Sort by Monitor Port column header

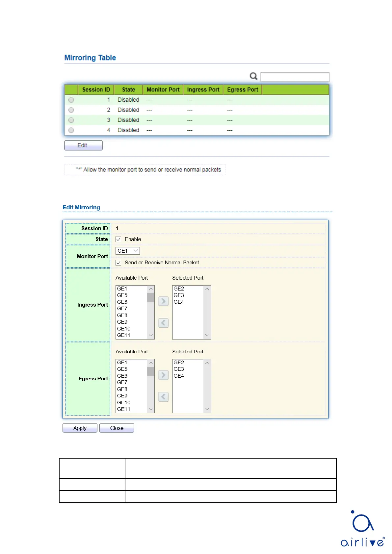(163, 90)
